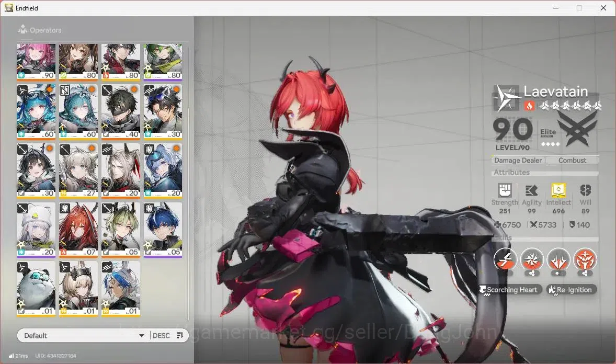The image size is (616, 364).
Task: Select the teal-haired level 60 operator card
Action: coord(78,112)
